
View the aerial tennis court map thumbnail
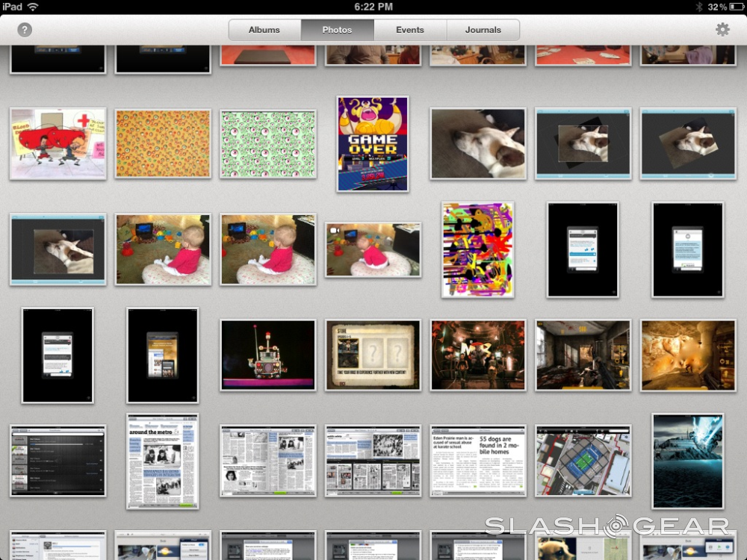tap(583, 461)
